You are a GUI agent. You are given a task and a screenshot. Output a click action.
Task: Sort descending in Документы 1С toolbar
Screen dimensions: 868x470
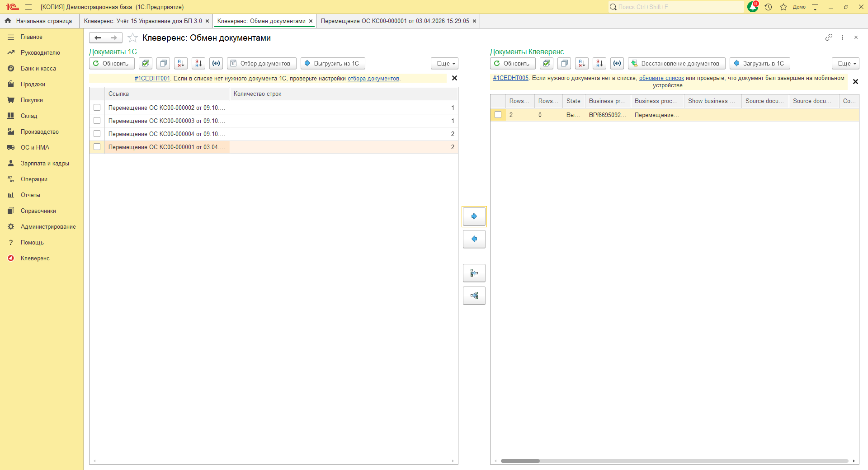[198, 64]
